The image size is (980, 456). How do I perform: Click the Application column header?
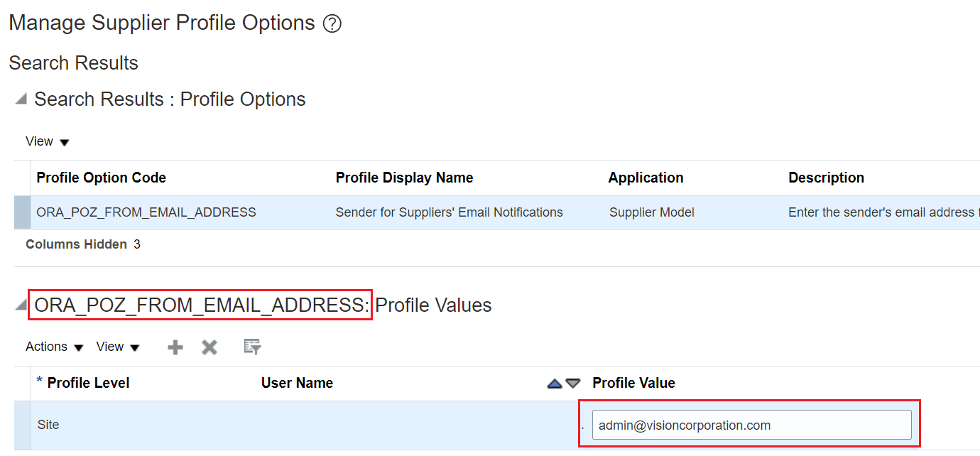point(646,178)
